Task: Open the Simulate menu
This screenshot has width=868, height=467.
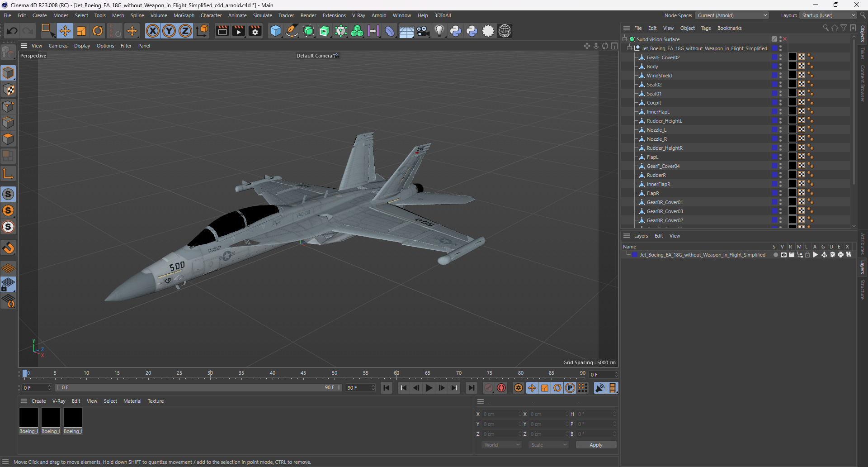Action: (262, 15)
